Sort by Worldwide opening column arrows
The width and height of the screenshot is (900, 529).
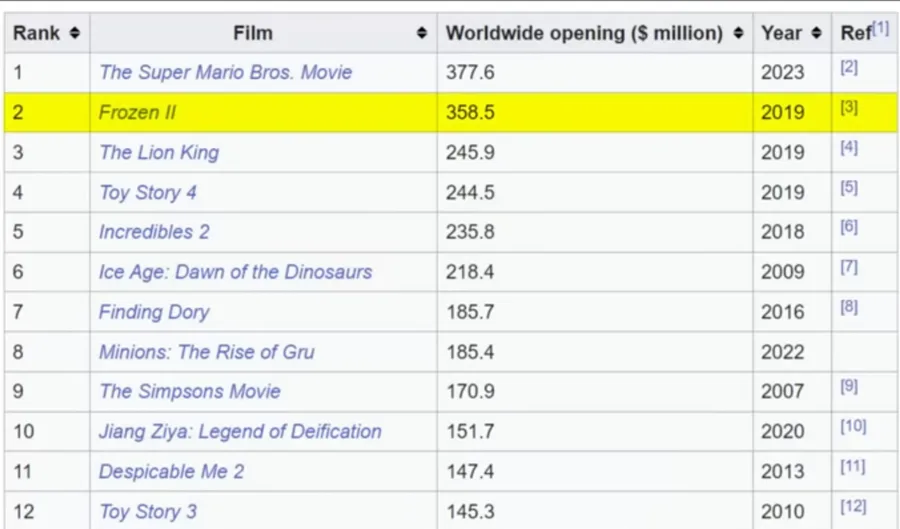738,33
